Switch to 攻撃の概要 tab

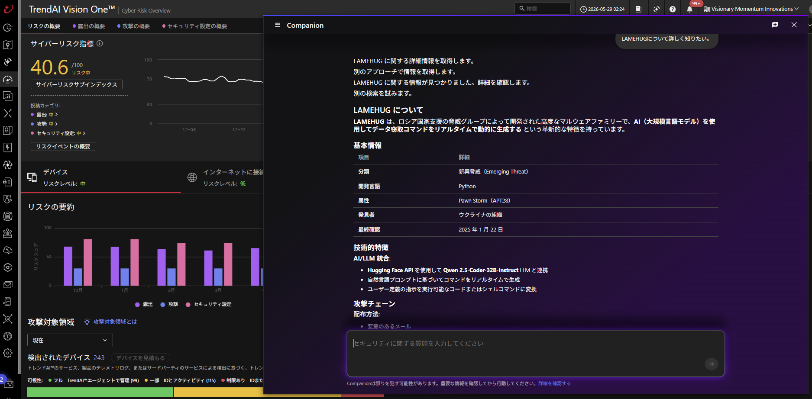[x=134, y=26]
